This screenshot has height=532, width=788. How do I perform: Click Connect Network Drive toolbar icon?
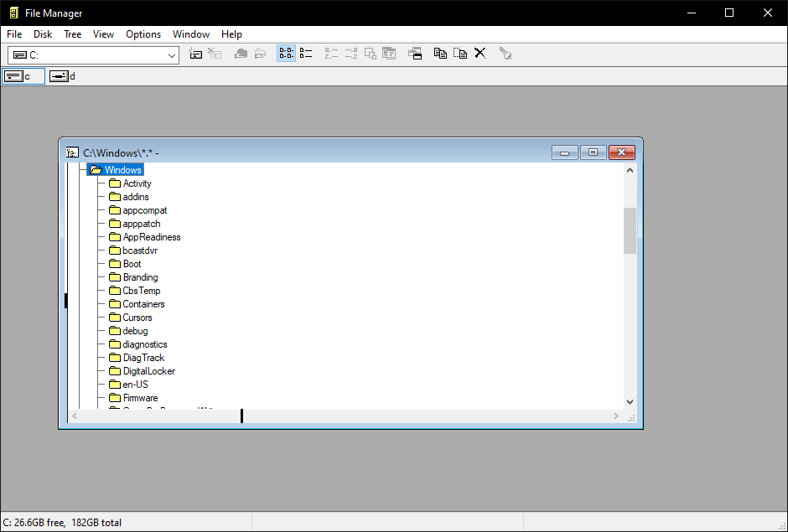coord(195,54)
